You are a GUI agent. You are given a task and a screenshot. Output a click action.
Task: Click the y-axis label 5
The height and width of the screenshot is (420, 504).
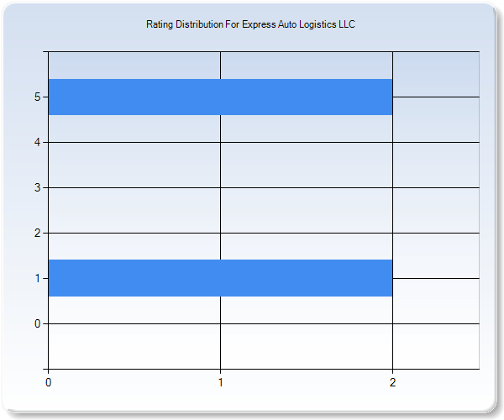(x=38, y=97)
